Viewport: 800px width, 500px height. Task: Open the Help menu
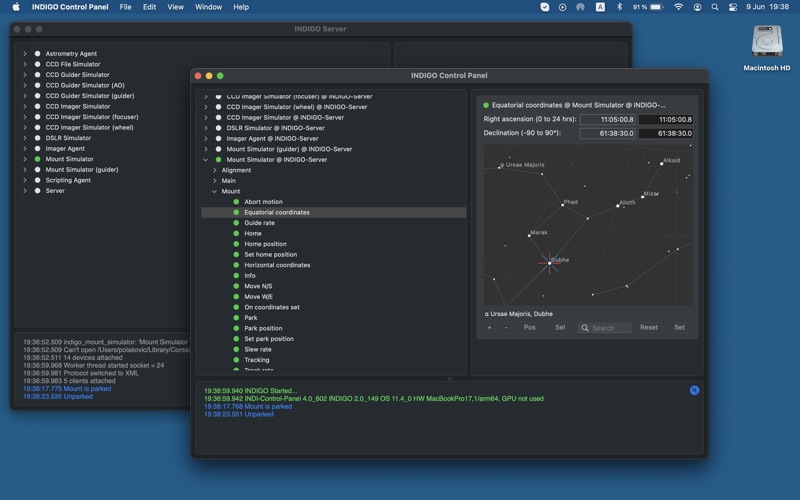241,7
